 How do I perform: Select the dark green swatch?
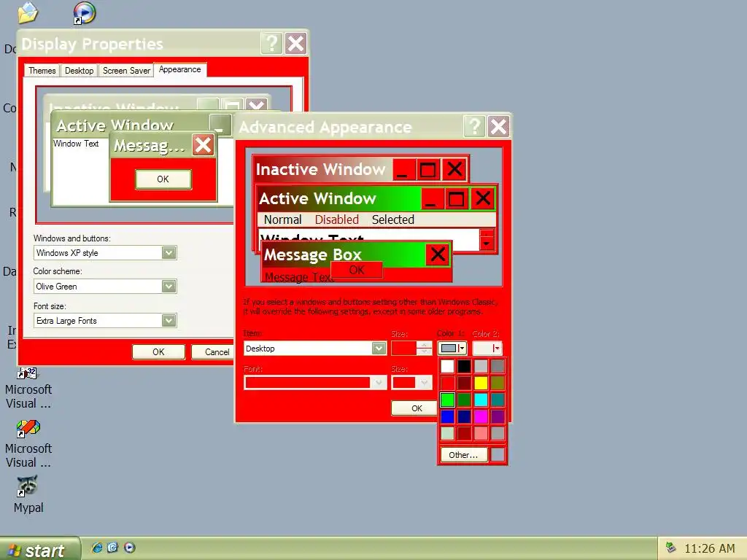464,400
